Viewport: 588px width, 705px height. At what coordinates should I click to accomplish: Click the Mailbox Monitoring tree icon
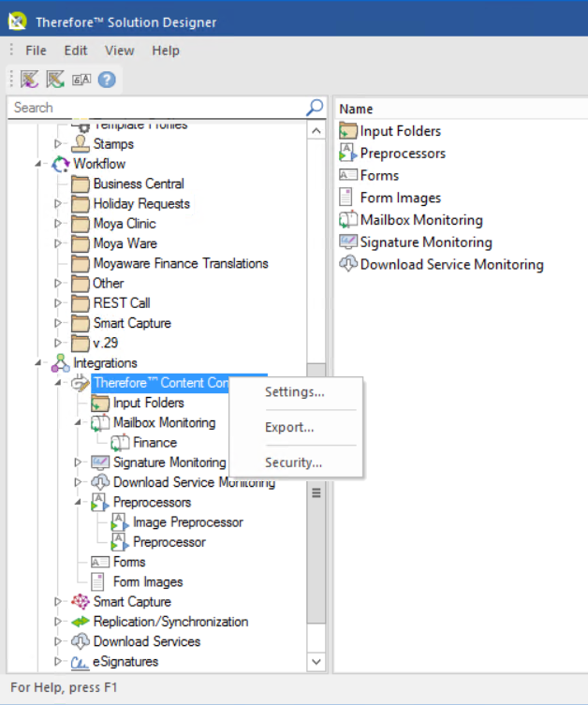click(x=100, y=423)
